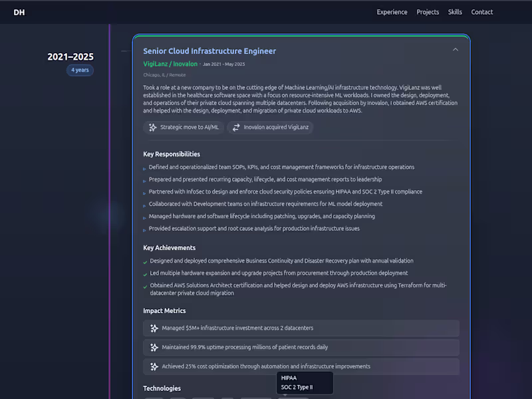532x399 pixels.
Task: Navigate to Contact section
Action: pos(481,12)
